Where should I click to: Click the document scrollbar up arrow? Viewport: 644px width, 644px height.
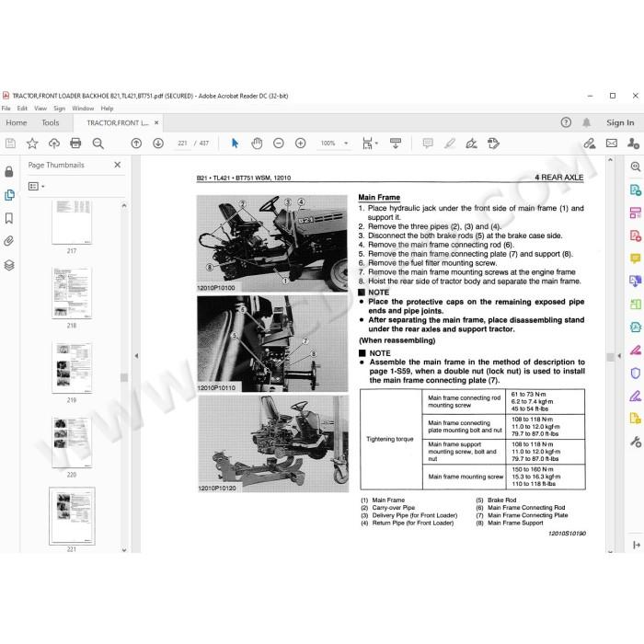pos(610,160)
